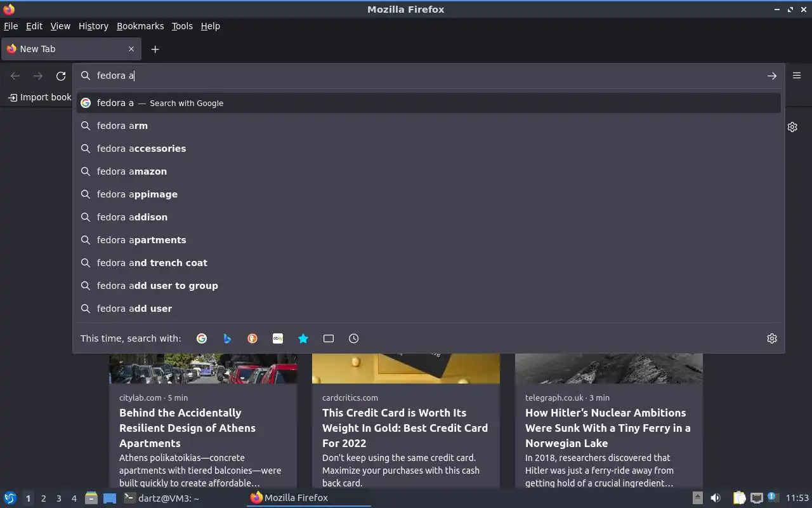The image size is (812, 508).
Task: Open Athens Apartments article headline
Action: click(187, 428)
